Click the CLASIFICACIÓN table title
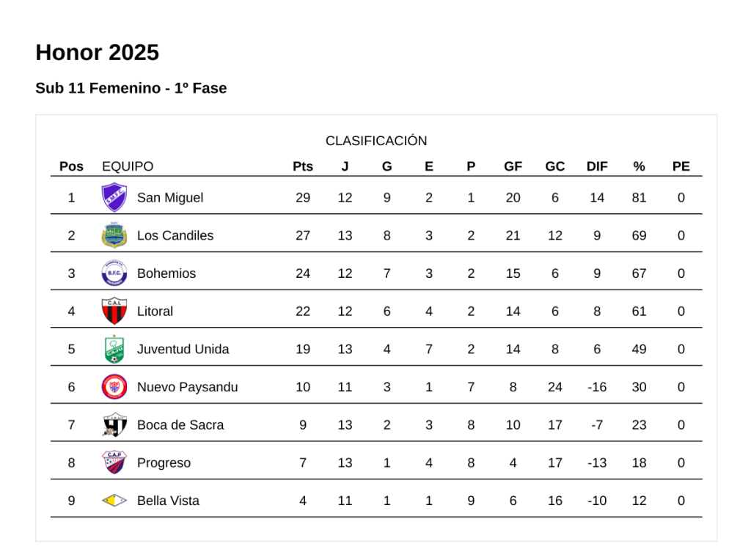The image size is (751, 560). (x=376, y=141)
